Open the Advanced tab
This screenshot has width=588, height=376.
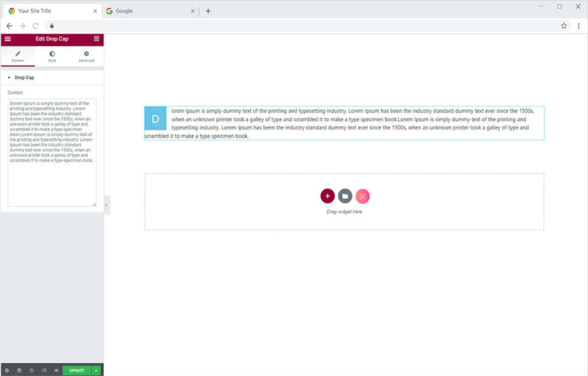(86, 56)
